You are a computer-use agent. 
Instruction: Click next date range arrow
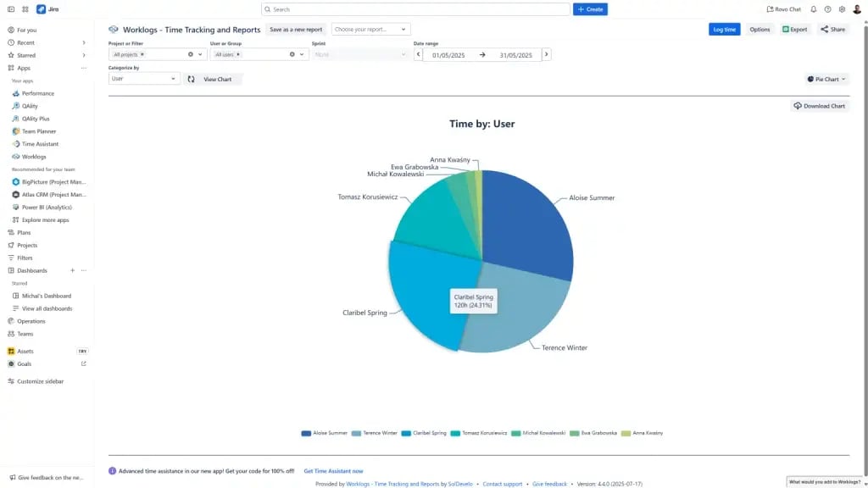click(x=546, y=54)
